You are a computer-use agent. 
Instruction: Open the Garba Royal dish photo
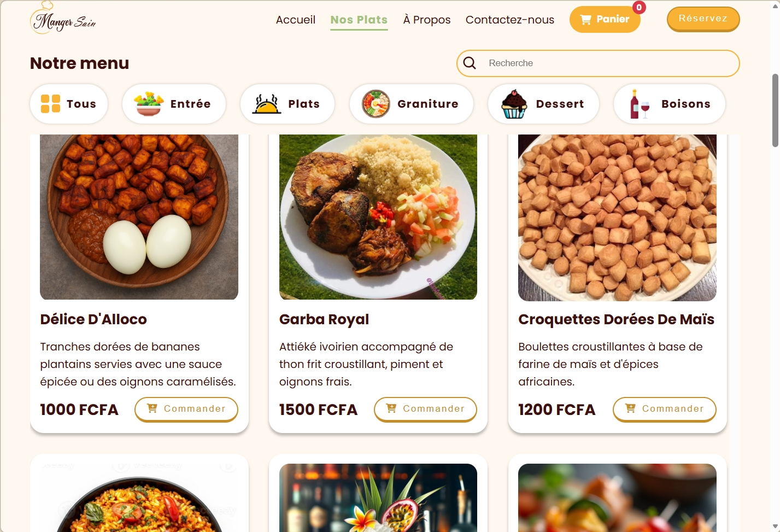(x=378, y=217)
